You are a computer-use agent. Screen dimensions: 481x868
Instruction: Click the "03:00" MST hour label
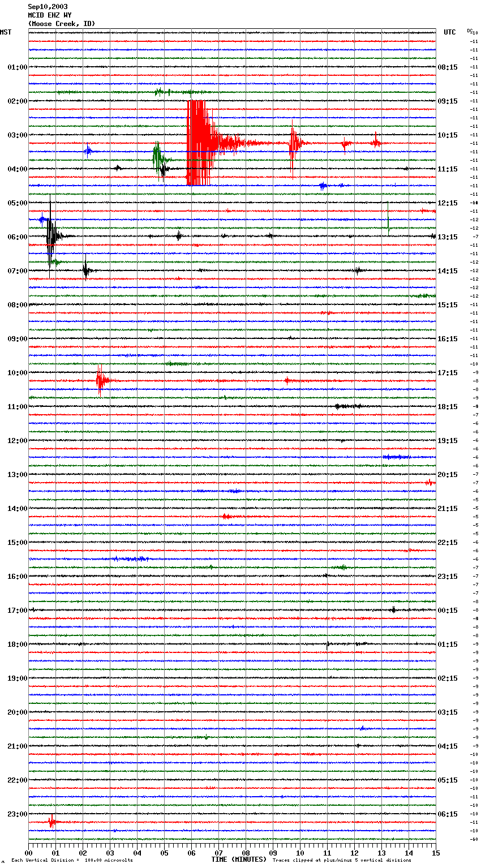(x=18, y=135)
